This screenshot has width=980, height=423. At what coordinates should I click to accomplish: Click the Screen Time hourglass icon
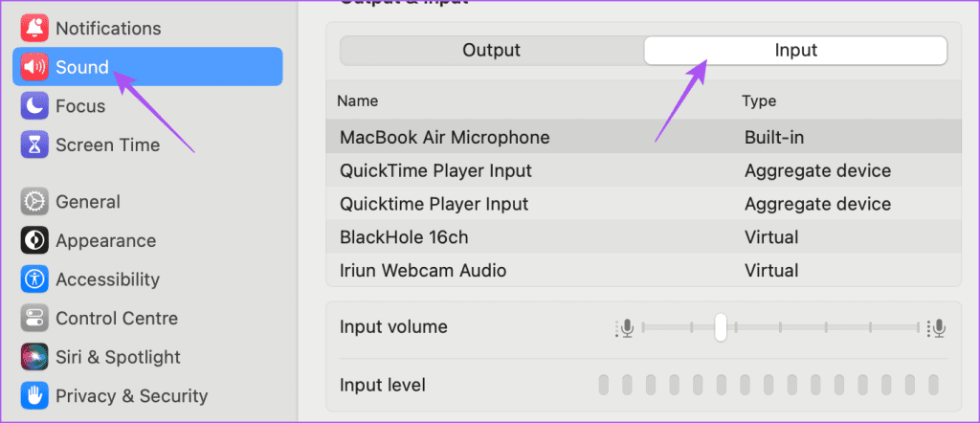(34, 145)
